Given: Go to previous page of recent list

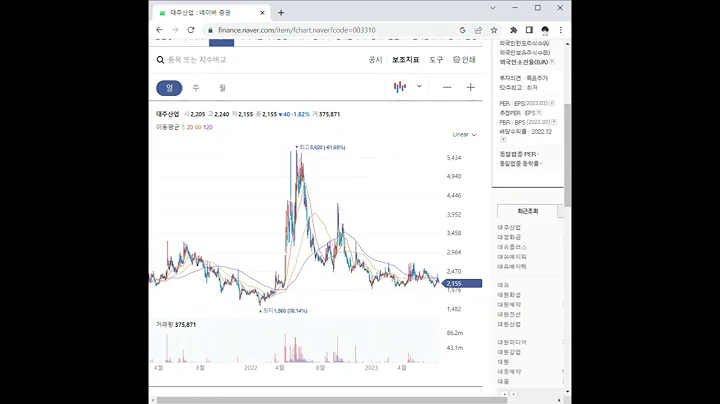Looking at the screenshot, I should [x=504, y=394].
